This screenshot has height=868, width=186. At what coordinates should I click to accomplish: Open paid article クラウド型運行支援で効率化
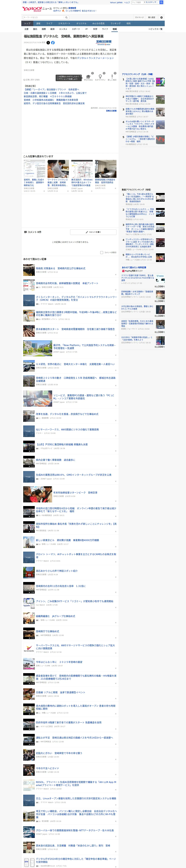click(x=137, y=278)
